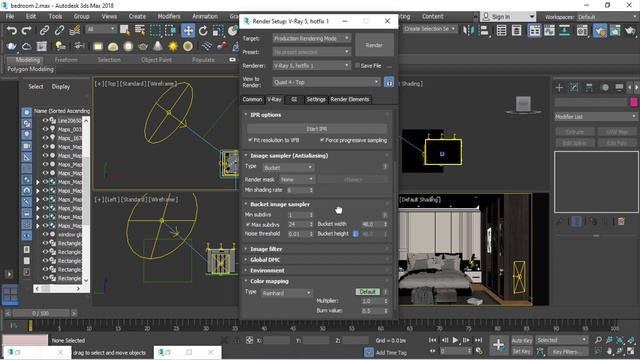Switch to the Settings tab

click(316, 99)
